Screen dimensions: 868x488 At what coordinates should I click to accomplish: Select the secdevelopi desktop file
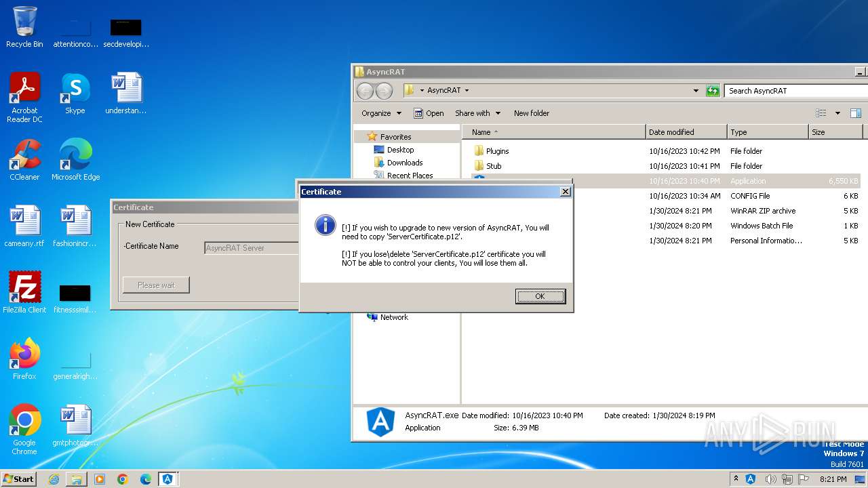pyautogui.click(x=126, y=33)
